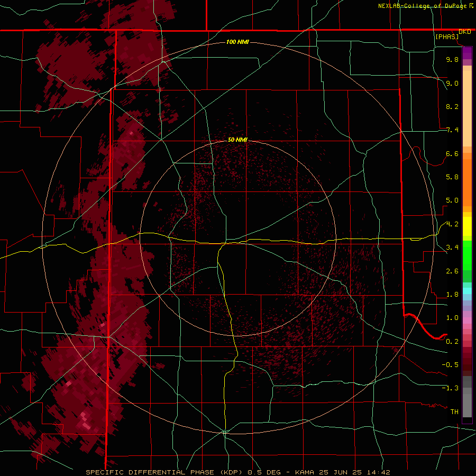Image resolution: width=476 pixels, height=476 pixels.
Task: Click the "5.0" scale value
Action: click(x=452, y=200)
